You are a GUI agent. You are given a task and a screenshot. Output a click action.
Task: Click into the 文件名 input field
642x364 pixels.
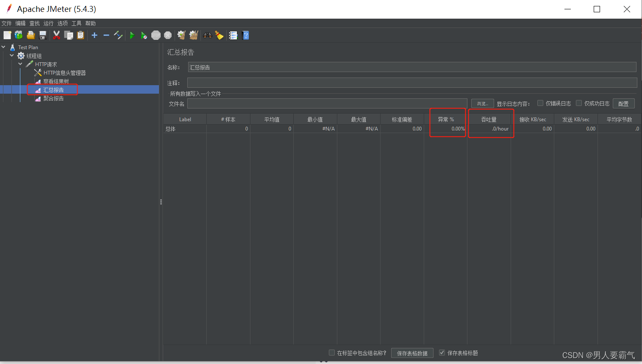327,103
